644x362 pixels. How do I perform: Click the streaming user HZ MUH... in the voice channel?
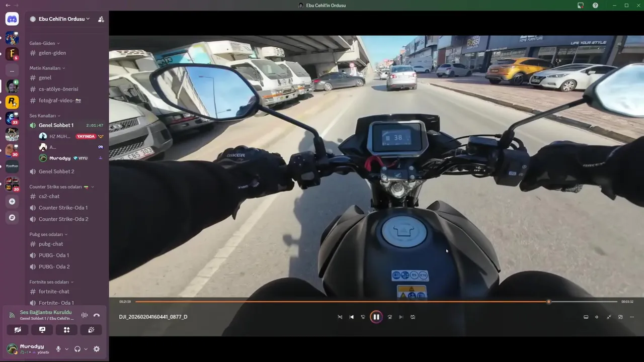71,136
